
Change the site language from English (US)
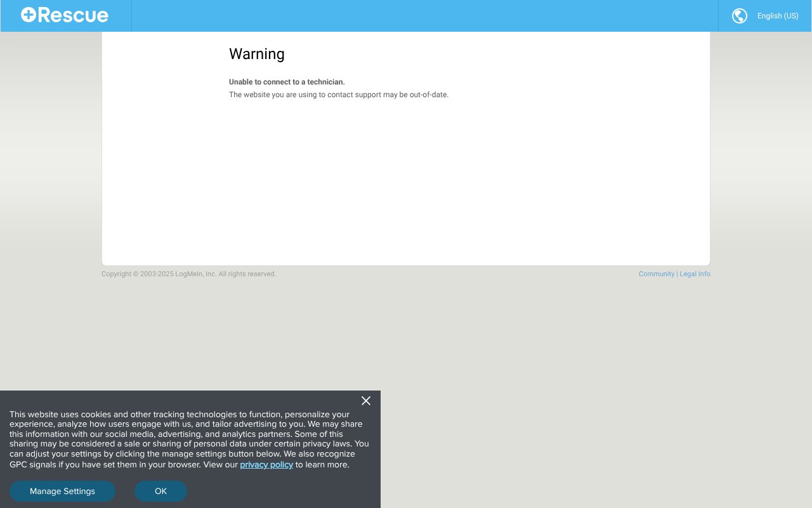(778, 16)
